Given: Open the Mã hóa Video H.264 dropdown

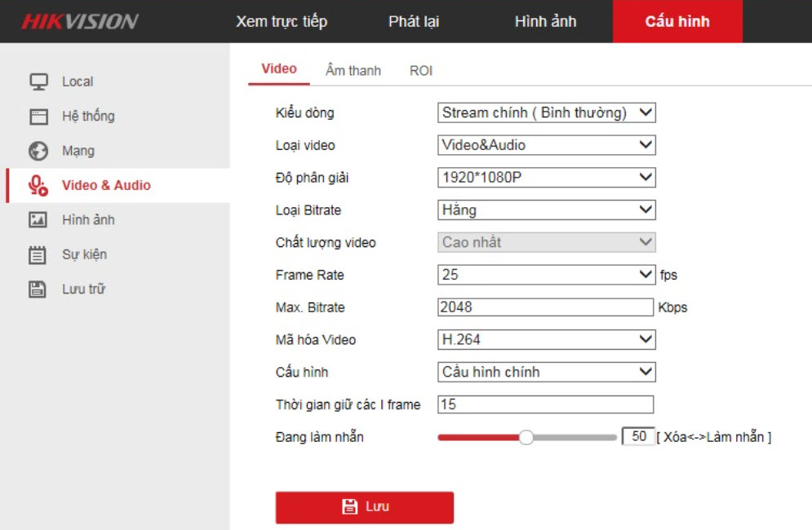Looking at the screenshot, I should pyautogui.click(x=547, y=339).
